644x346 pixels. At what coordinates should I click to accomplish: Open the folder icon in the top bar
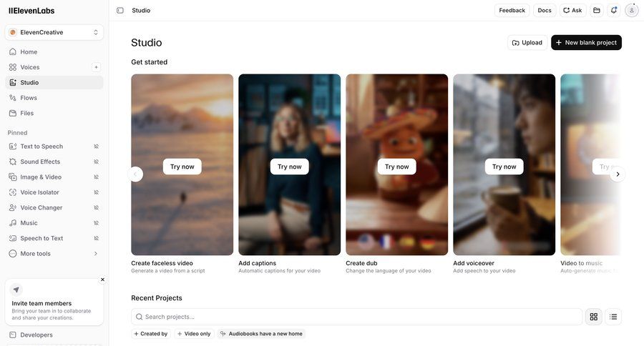click(597, 10)
